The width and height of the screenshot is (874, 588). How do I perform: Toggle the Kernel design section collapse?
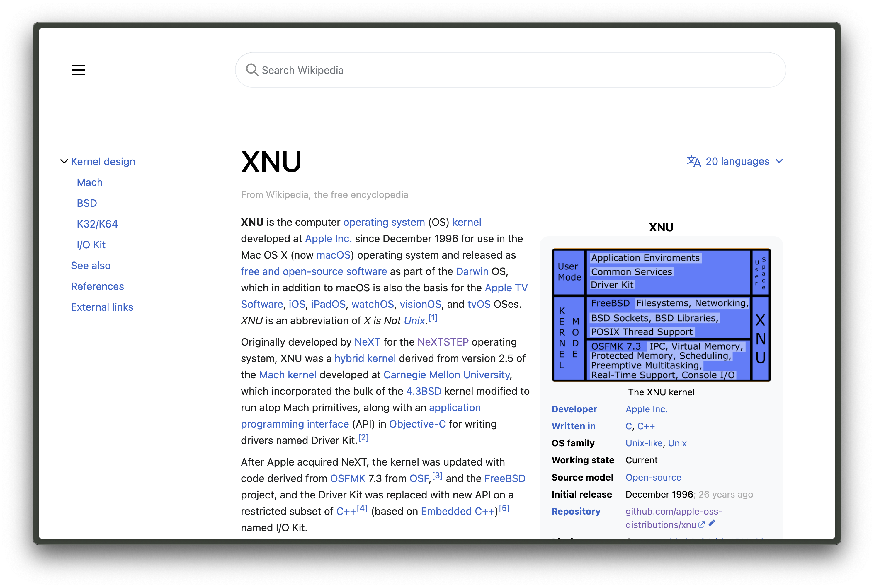(x=64, y=161)
